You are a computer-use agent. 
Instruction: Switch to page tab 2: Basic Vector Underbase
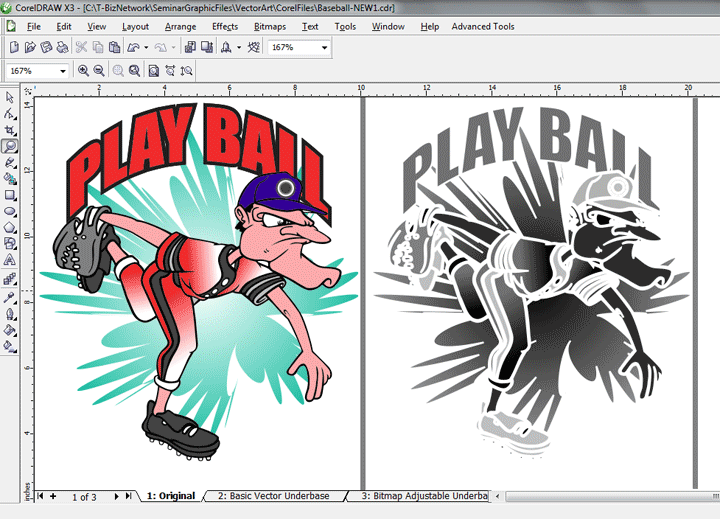pos(274,496)
